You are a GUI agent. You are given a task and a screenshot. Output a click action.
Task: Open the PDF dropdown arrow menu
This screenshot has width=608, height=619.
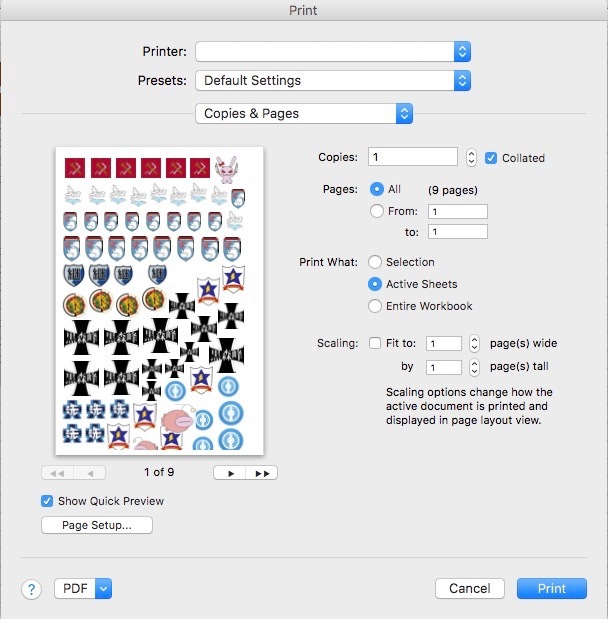[103, 589]
